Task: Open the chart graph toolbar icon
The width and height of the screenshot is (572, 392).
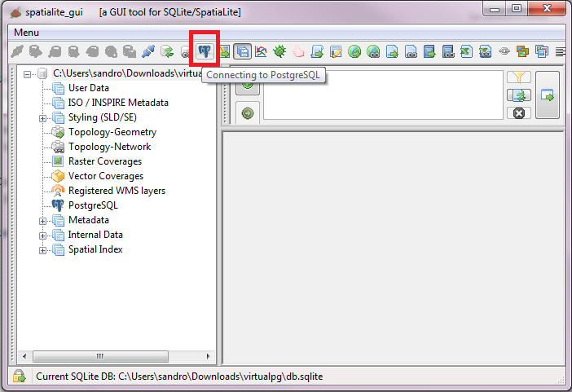Action: 261,51
